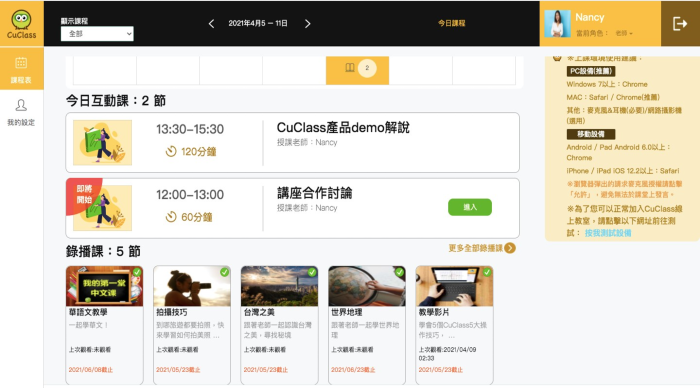The width and height of the screenshot is (700, 388).
Task: Click the 2021/06/08截止 deadline text
Action: point(91,370)
